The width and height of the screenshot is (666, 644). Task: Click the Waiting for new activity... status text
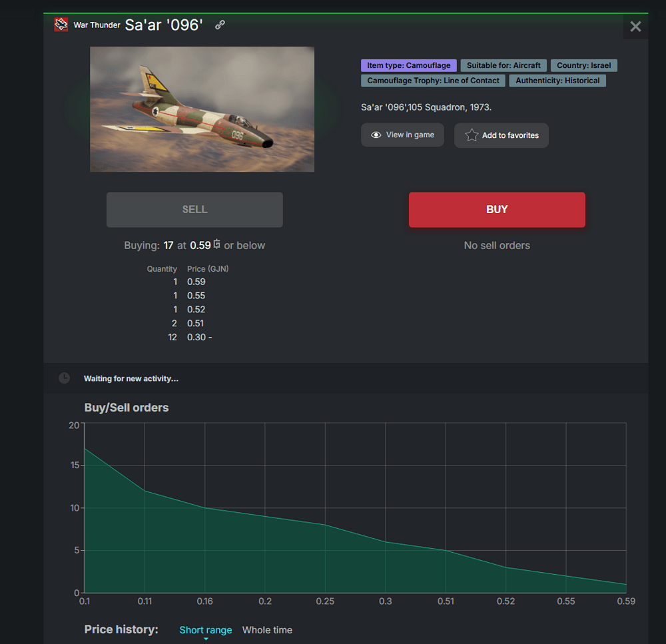(x=131, y=378)
